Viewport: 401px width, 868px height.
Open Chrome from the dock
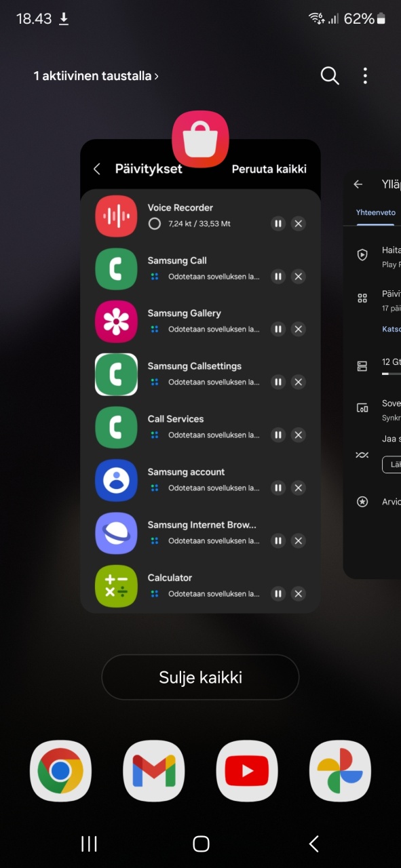[60, 771]
